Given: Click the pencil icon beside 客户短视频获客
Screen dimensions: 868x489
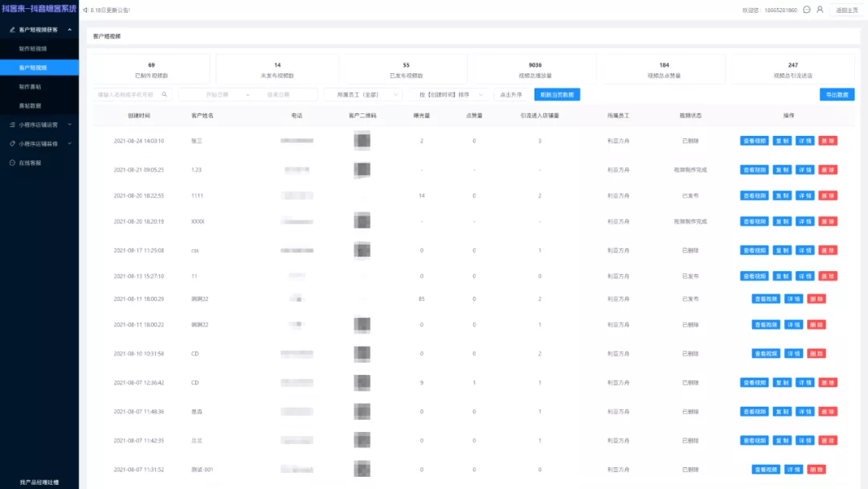Looking at the screenshot, I should pos(11,30).
